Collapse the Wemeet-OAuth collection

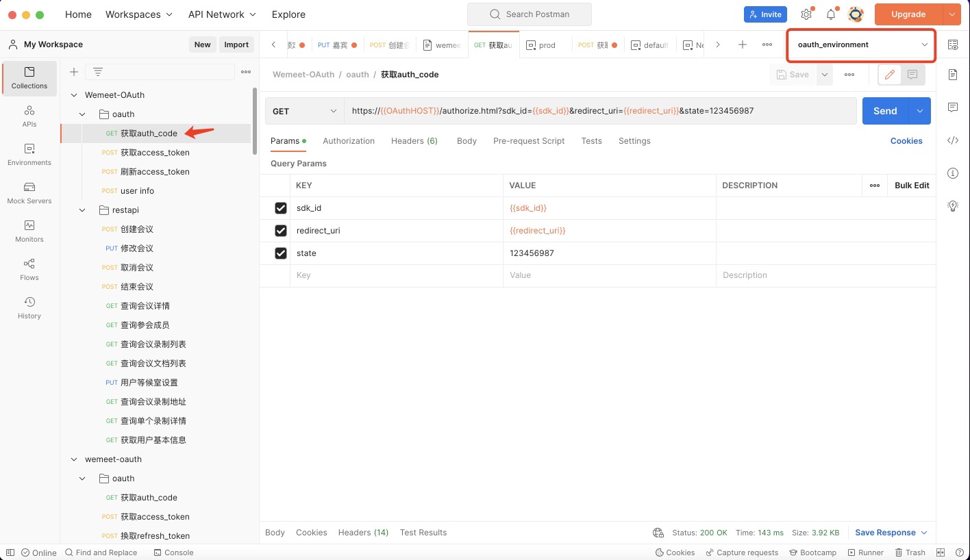coord(75,95)
